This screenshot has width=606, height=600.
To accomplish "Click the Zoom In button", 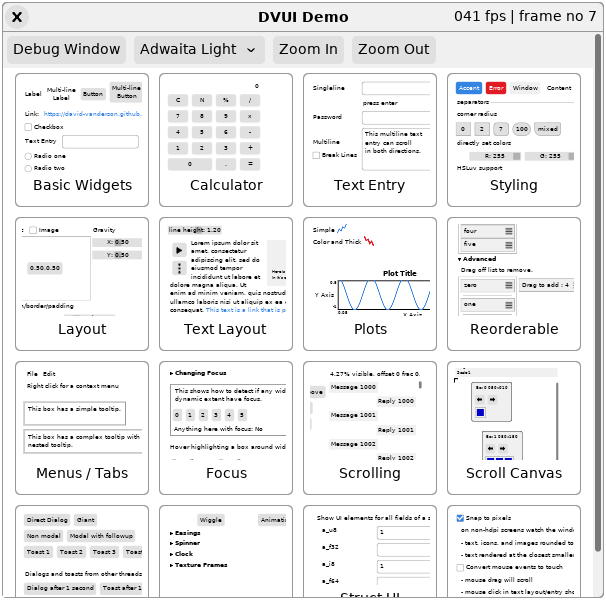I will coord(308,49).
